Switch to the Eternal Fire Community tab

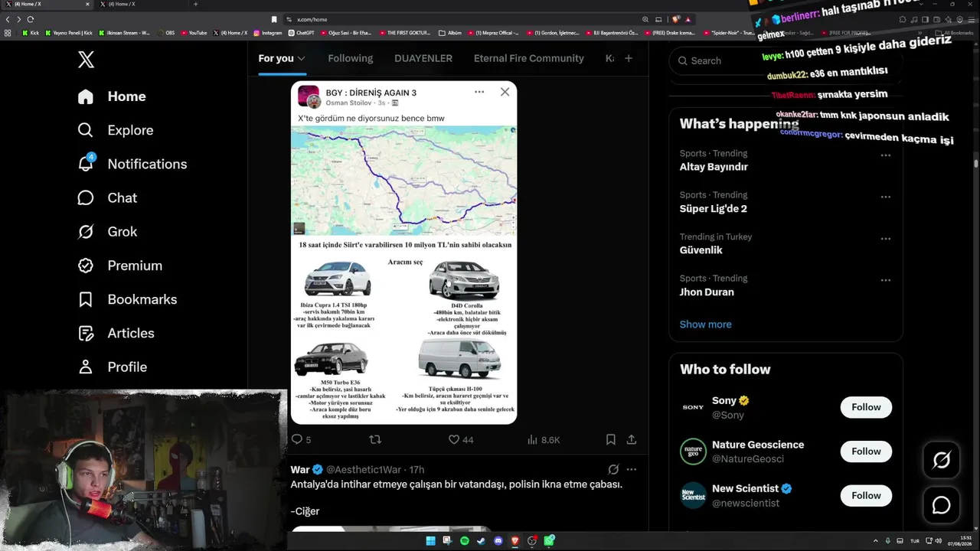529,58
